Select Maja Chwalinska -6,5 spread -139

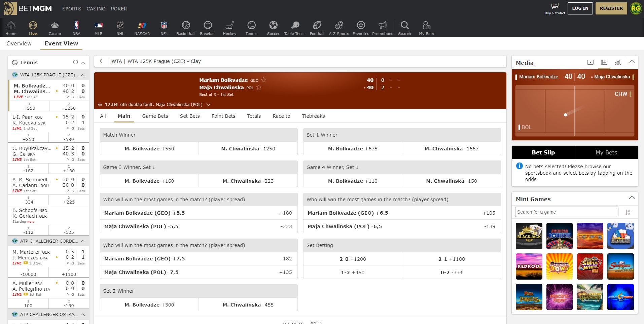(x=402, y=226)
